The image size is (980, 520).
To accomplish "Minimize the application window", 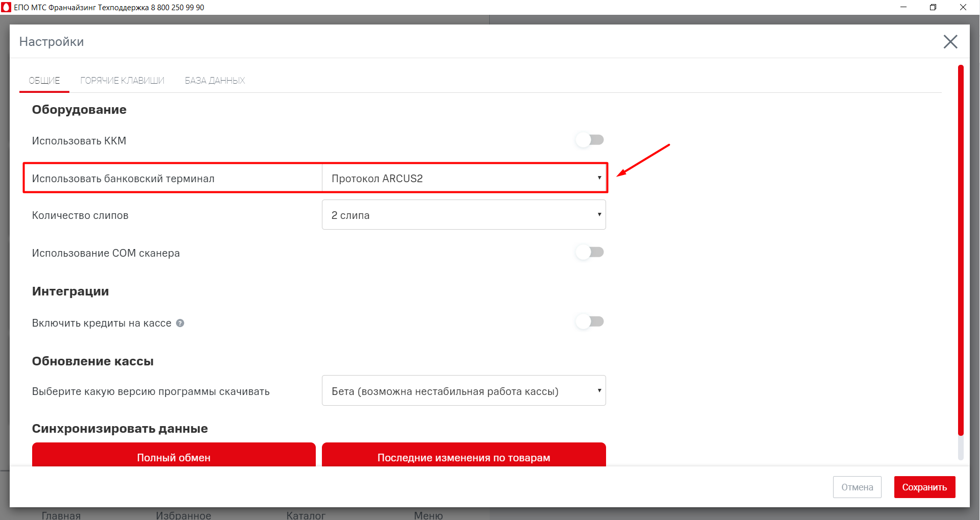I will click(x=903, y=7).
